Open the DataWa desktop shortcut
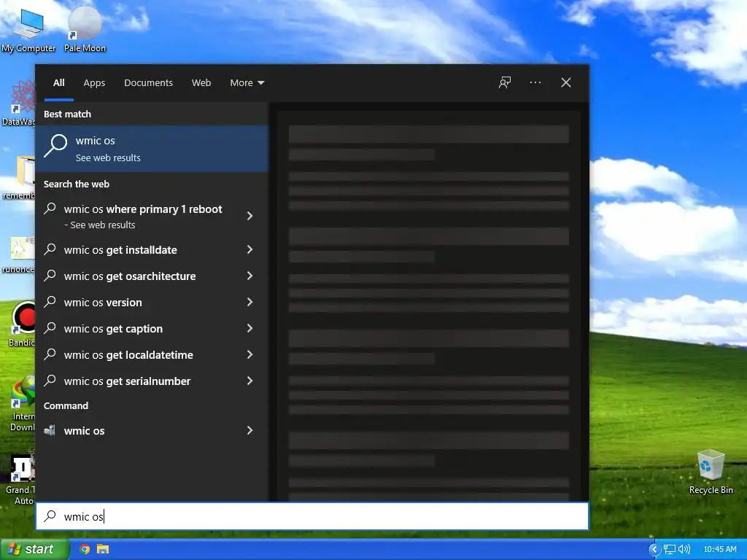747x560 pixels. click(x=19, y=103)
